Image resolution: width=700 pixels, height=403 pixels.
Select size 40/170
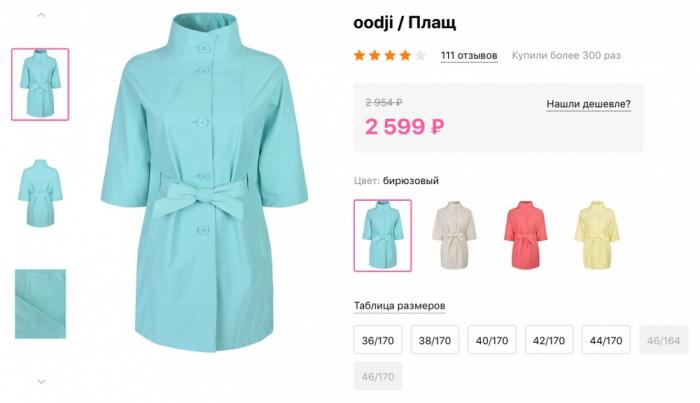(492, 341)
